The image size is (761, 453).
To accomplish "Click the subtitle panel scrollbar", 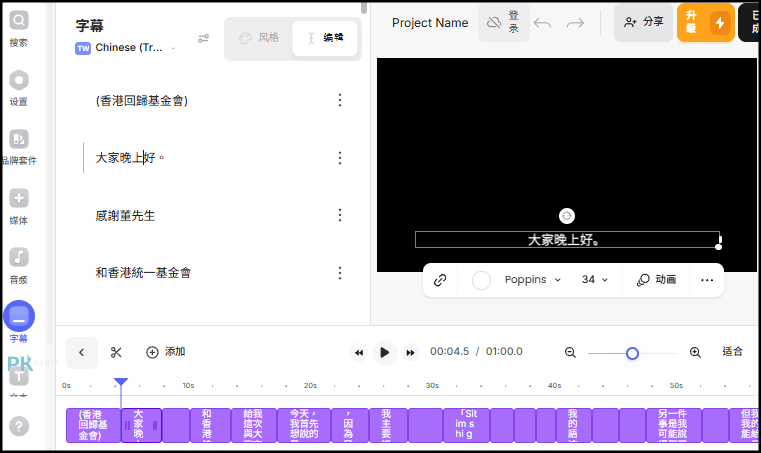I will point(364,8).
